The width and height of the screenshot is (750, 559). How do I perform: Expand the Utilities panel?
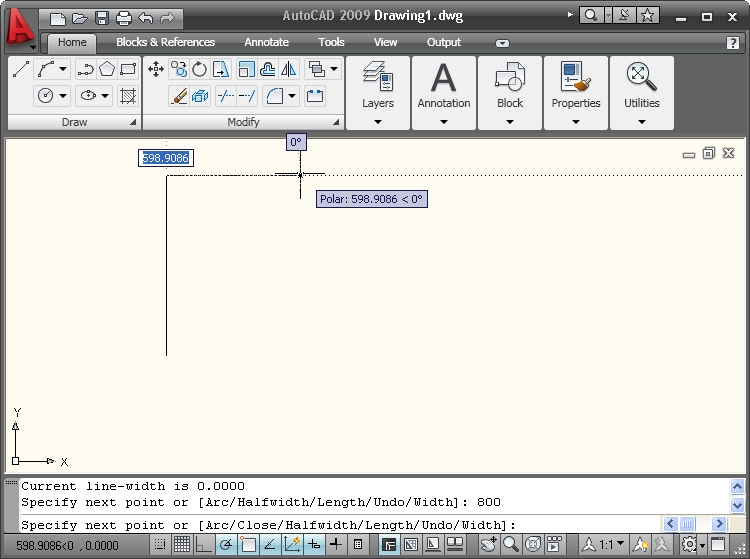[642, 121]
